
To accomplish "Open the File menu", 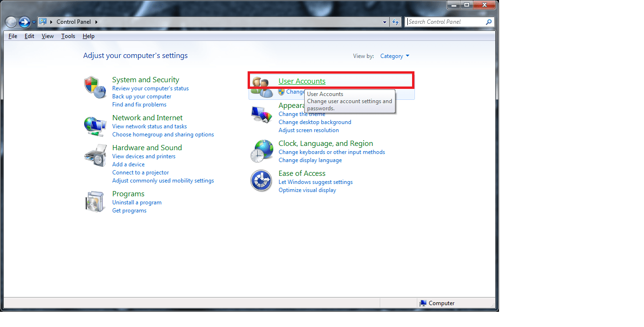I will 13,36.
